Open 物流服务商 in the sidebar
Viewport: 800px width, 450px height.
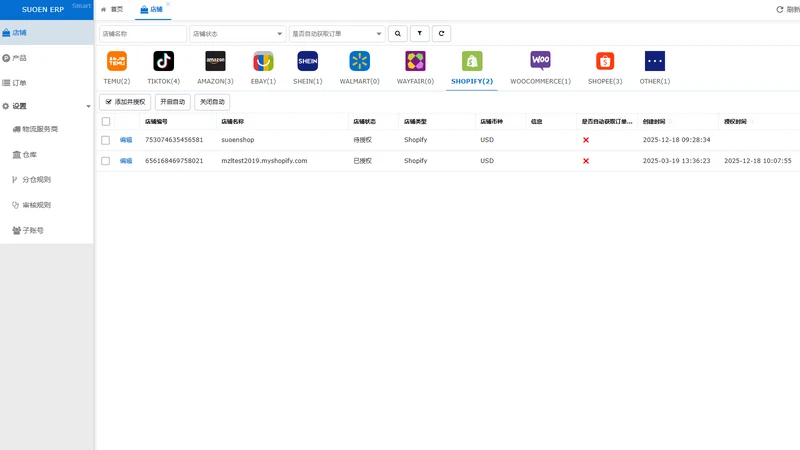click(x=46, y=129)
